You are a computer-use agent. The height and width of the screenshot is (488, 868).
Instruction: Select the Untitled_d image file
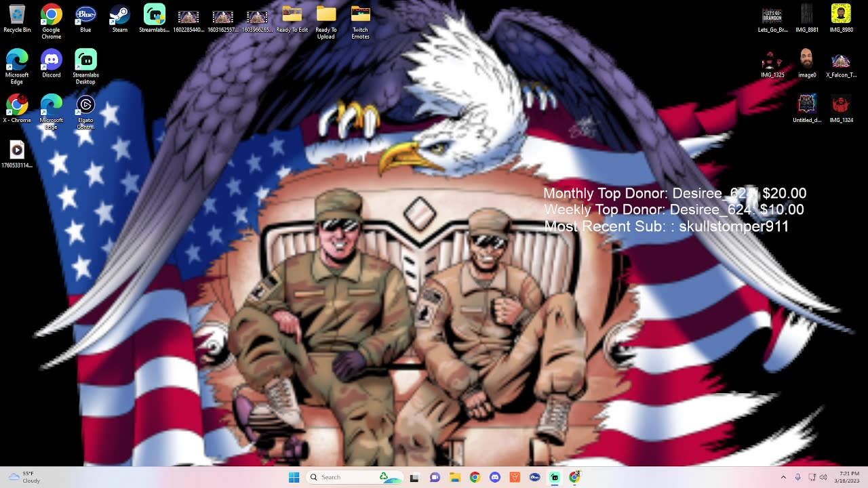pos(807,108)
